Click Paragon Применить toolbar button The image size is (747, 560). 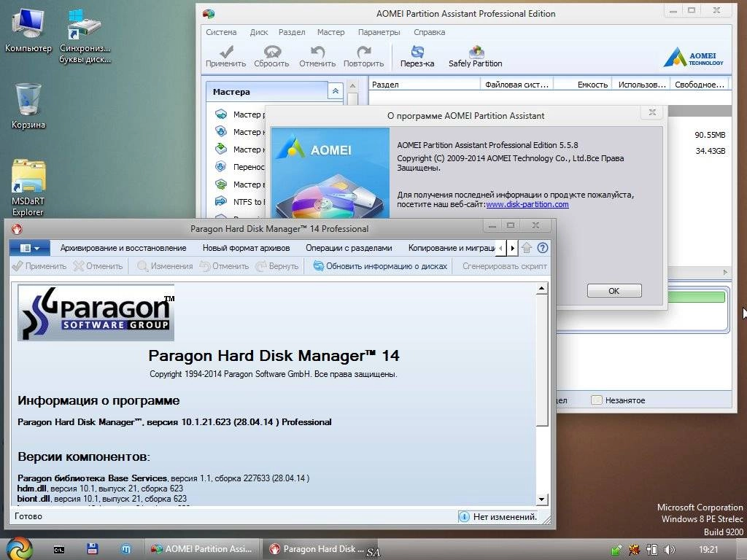click(39, 265)
